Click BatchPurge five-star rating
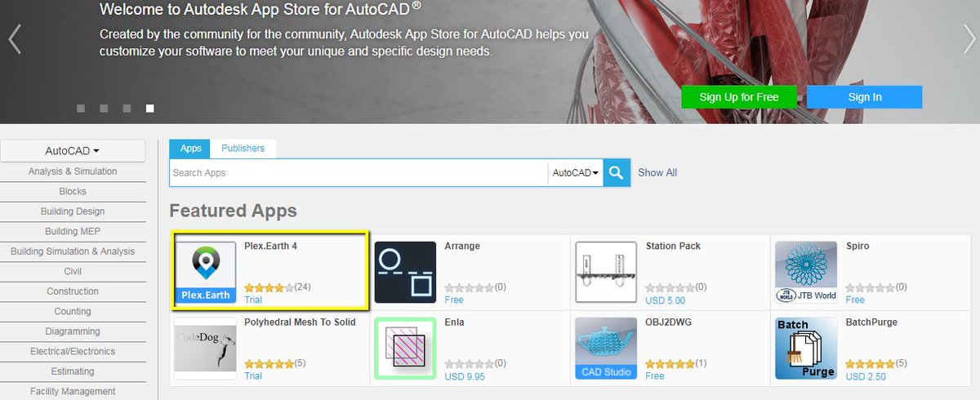 (870, 363)
